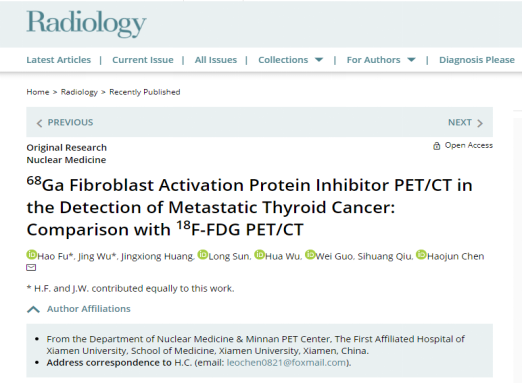Click the Radiology journal logo
The image size is (523, 383).
click(86, 24)
